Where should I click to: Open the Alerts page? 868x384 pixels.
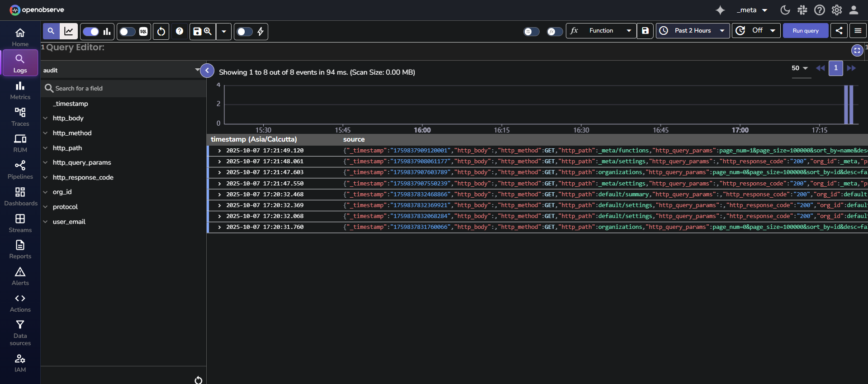pos(20,276)
